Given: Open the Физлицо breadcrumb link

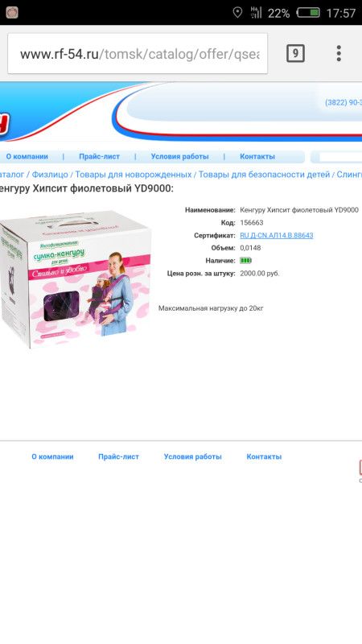Looking at the screenshot, I should [50, 175].
